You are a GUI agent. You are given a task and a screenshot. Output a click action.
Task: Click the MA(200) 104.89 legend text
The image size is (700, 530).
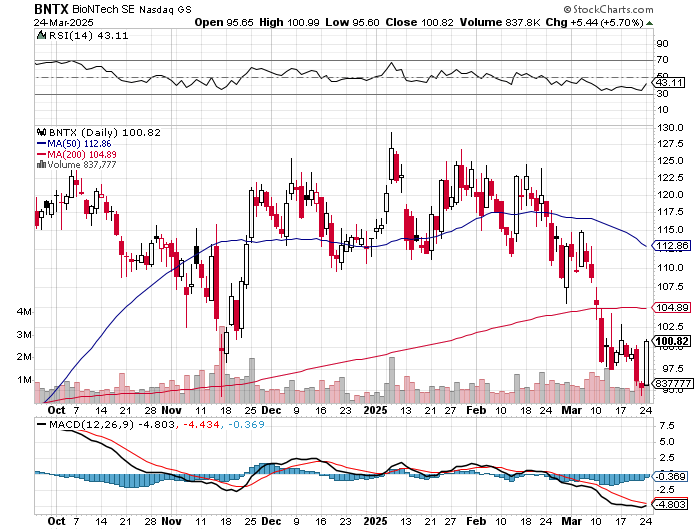click(x=82, y=154)
